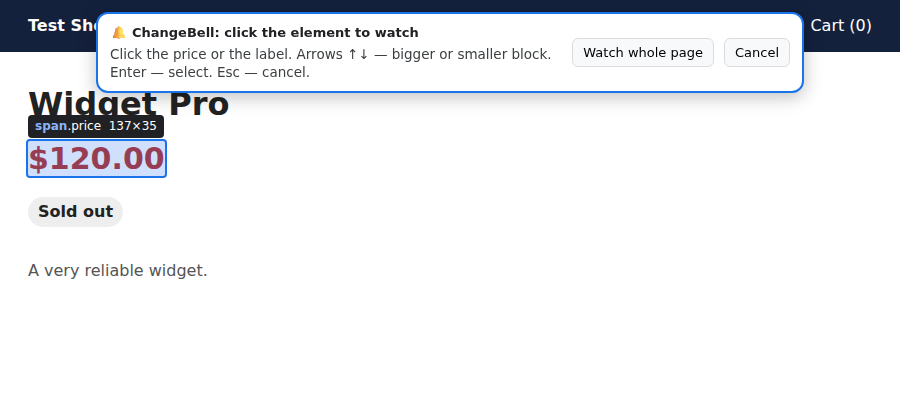Viewport: 900px width, 420px height.
Task: Click the "ChangeBell: click the element to watch" title
Action: click(x=275, y=33)
